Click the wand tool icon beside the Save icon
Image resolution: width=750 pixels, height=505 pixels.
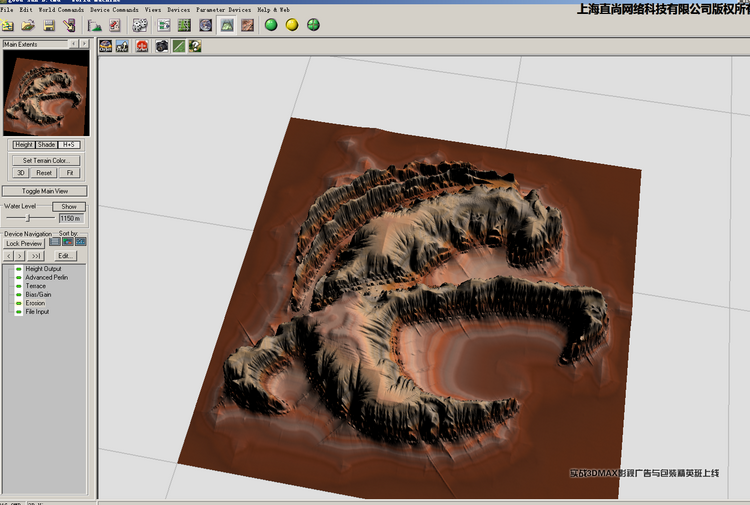tap(69, 25)
